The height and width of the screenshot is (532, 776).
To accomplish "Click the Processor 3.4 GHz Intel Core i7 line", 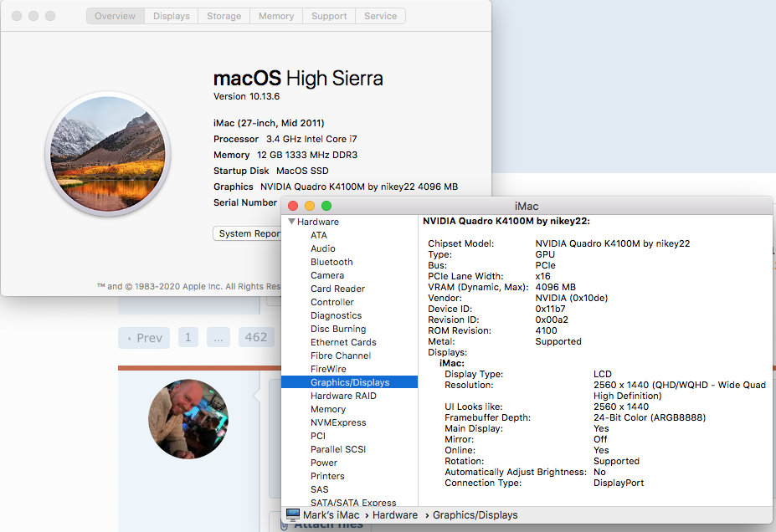I will [x=285, y=139].
